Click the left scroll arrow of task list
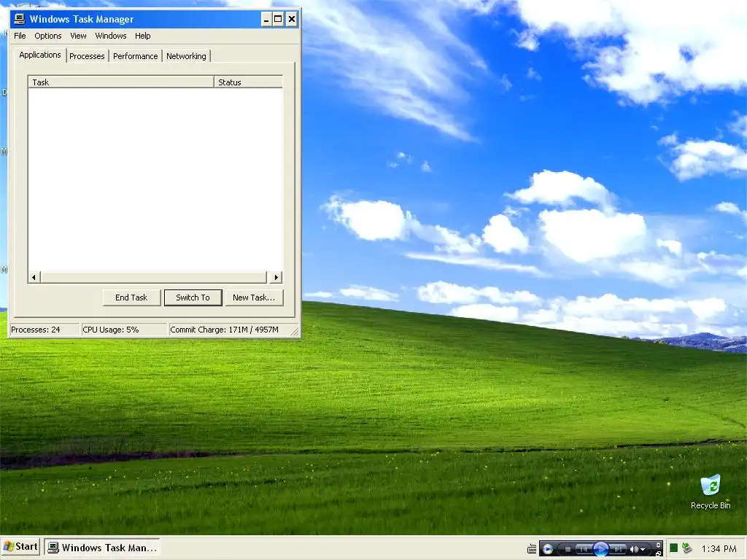The image size is (747, 560). click(x=34, y=277)
